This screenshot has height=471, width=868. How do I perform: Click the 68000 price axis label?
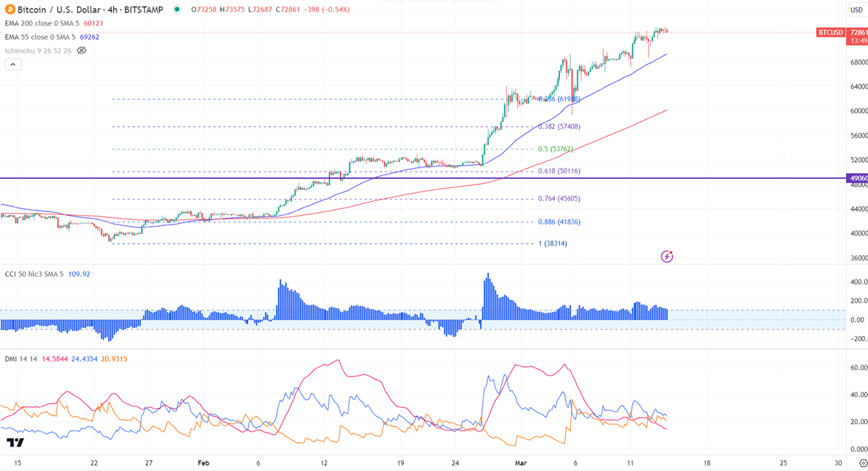tap(858, 62)
